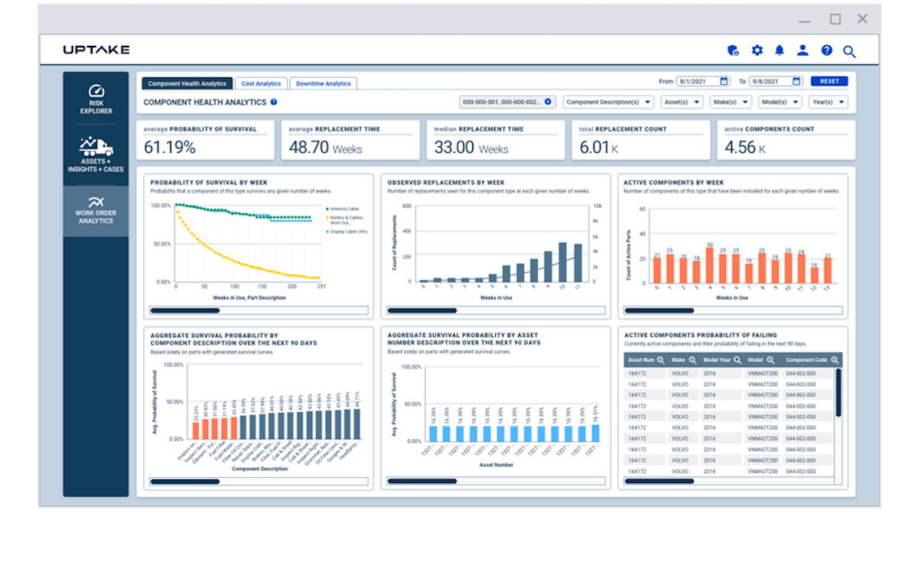Open Assets + Insights + Cases section
Viewport: 918px width, 588px height.
(x=96, y=155)
